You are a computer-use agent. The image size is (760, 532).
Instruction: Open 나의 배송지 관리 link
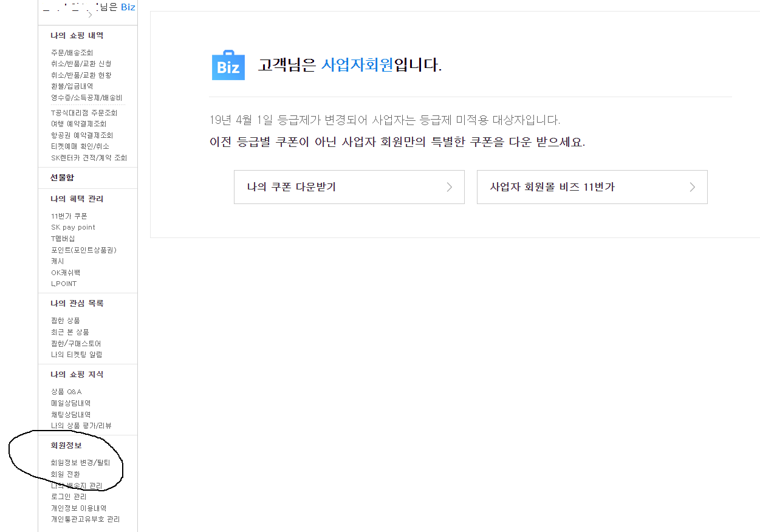tap(77, 485)
